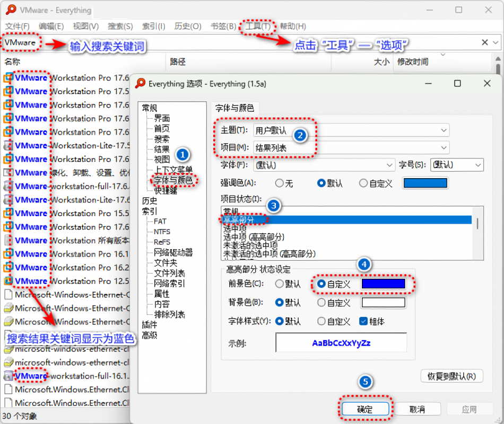The width and height of the screenshot is (504, 424).
Task: Open the 编辑(E) menu
Action: (51, 26)
